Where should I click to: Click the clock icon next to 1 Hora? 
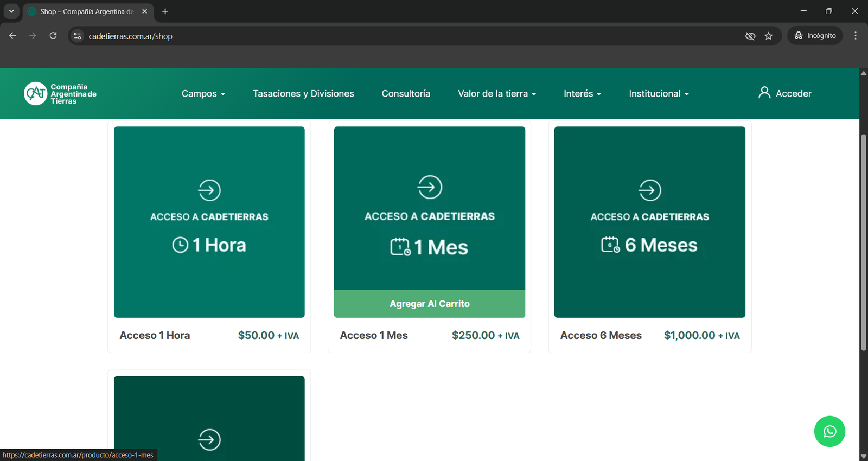[180, 245]
